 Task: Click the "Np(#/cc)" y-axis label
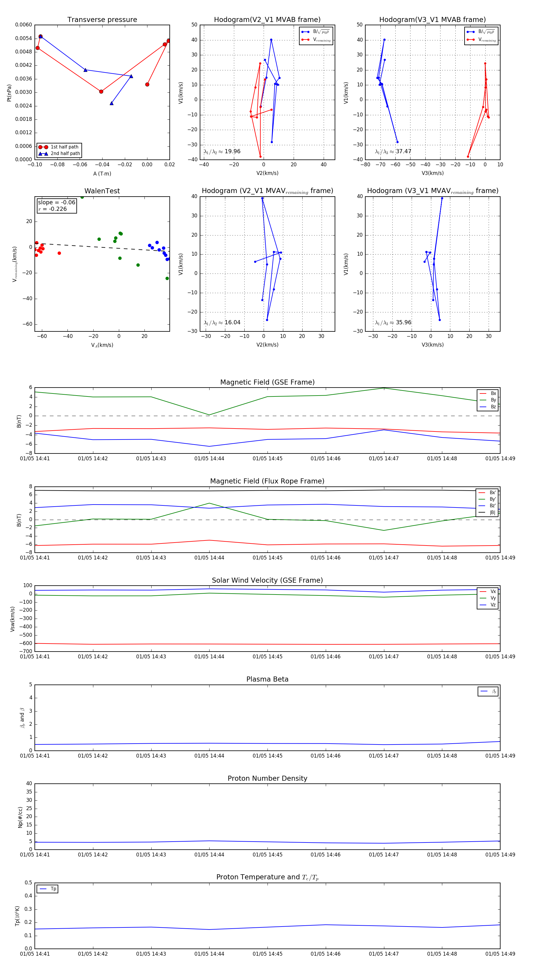[x=20, y=817]
